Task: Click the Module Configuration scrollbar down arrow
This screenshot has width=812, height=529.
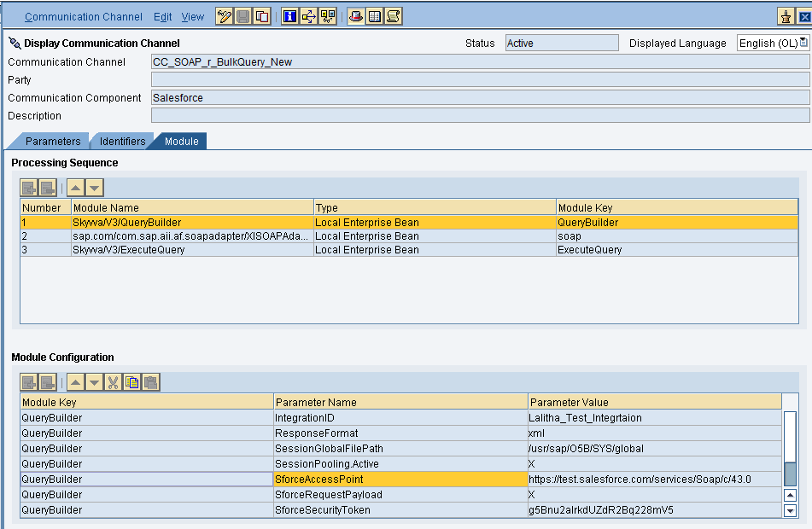Action: point(790,510)
